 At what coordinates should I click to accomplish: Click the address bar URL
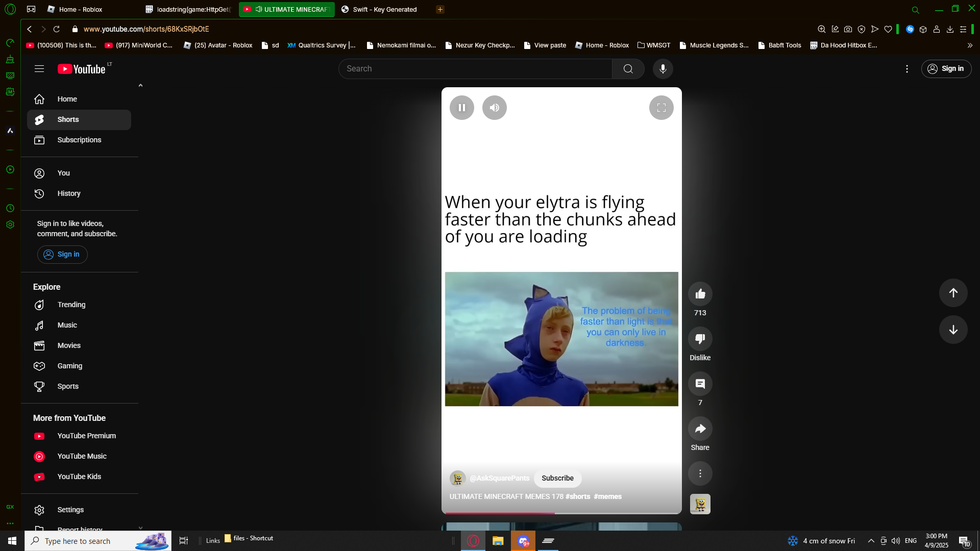pos(146,29)
